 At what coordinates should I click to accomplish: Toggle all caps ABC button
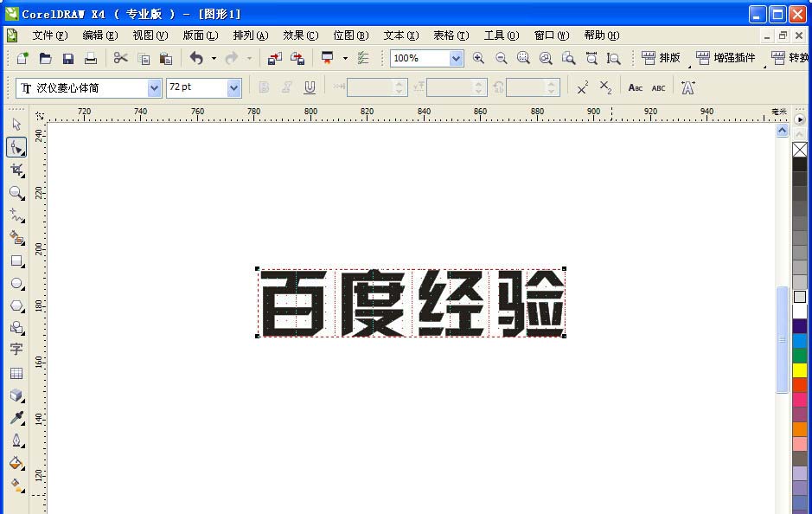pyautogui.click(x=658, y=88)
